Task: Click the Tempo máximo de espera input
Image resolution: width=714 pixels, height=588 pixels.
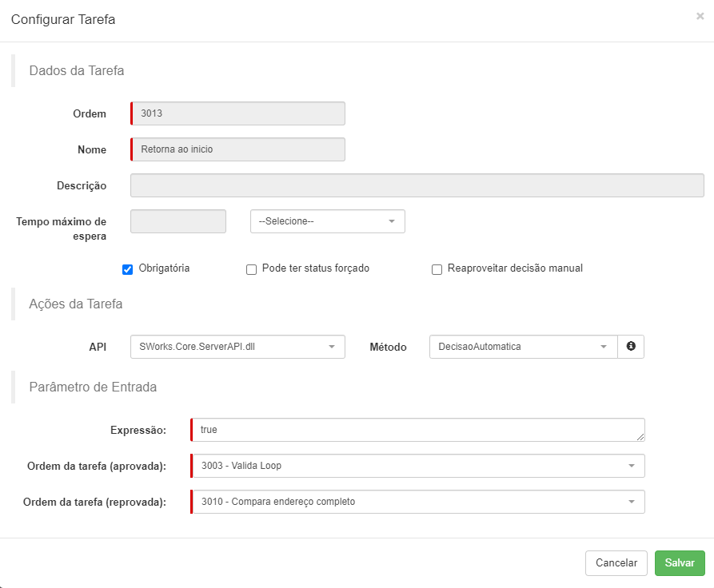Action: (x=178, y=221)
